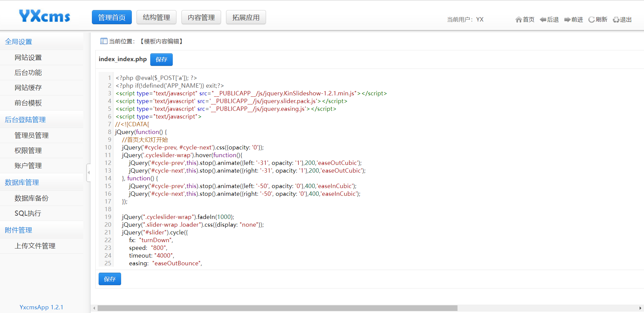Click the YxcmsApp 1.2.1 version text
Viewport: 644px width, 313px height.
coord(41,307)
